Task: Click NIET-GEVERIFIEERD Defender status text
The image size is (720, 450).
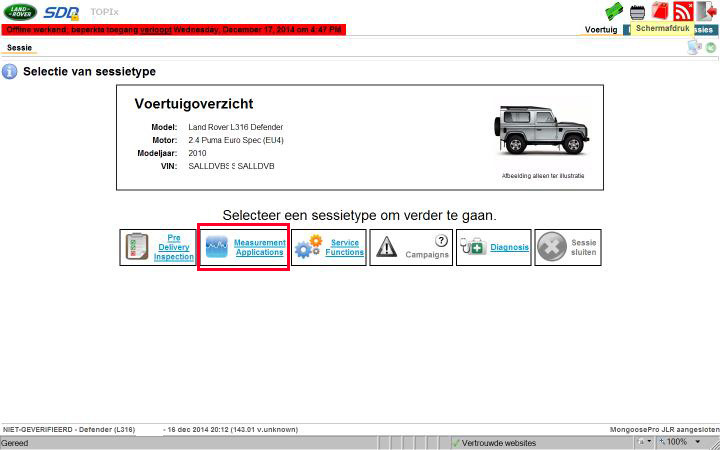Action: click(69, 430)
